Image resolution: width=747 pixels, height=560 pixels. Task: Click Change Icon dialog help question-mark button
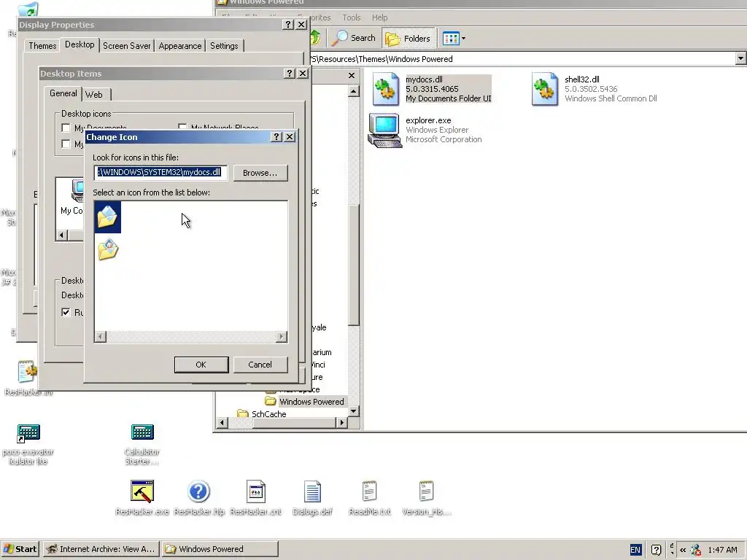click(x=276, y=137)
